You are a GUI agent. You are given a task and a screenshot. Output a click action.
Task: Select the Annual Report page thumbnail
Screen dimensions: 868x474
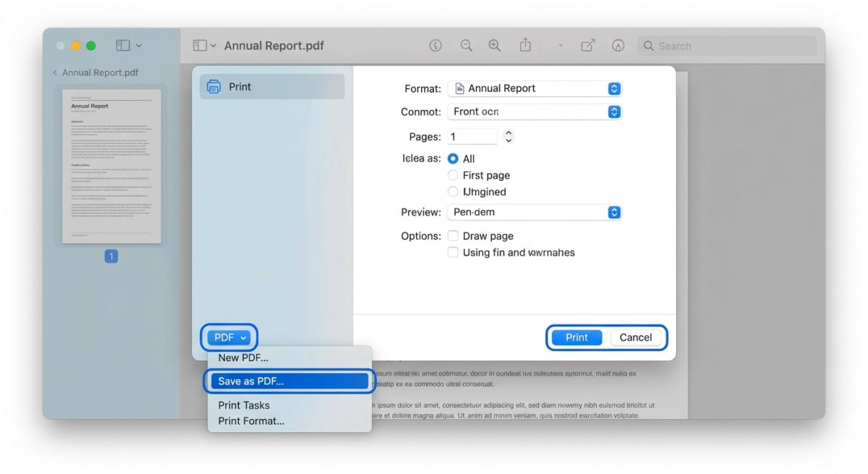coord(111,165)
